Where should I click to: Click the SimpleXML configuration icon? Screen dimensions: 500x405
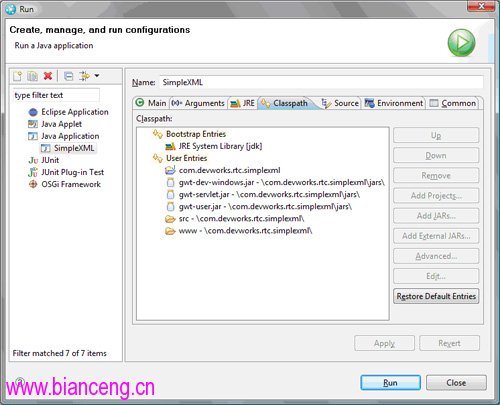click(45, 148)
